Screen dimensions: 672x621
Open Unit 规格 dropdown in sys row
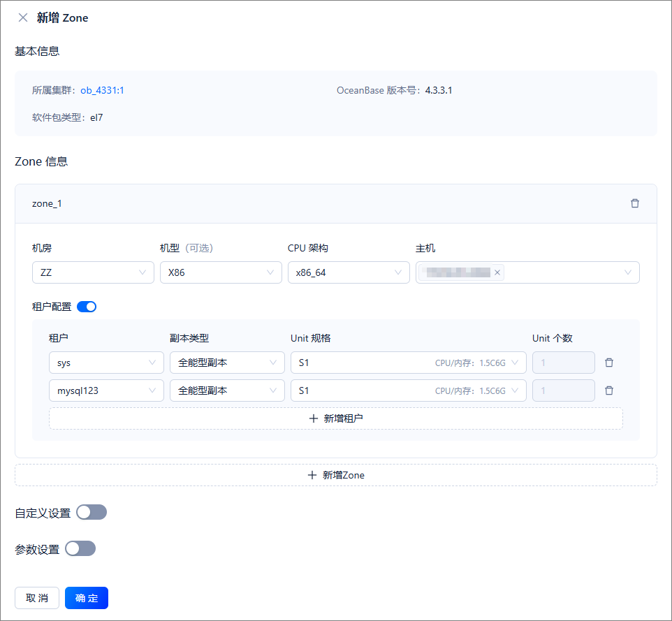[x=409, y=363]
